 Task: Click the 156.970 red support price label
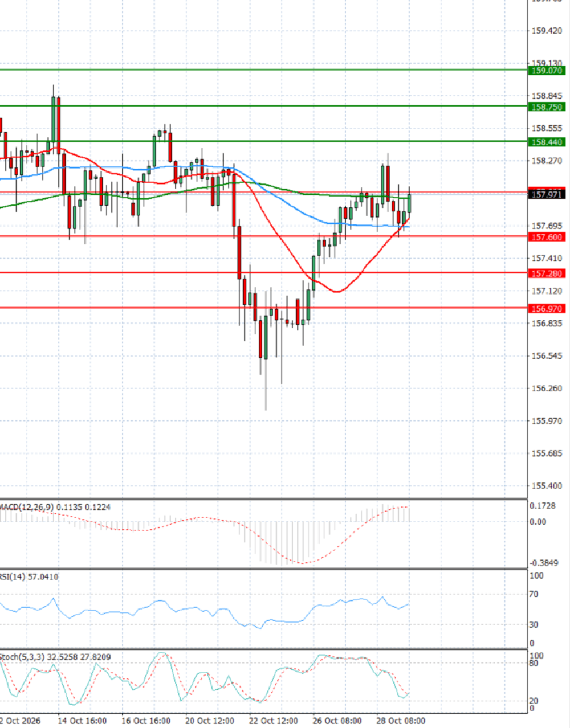tap(547, 309)
